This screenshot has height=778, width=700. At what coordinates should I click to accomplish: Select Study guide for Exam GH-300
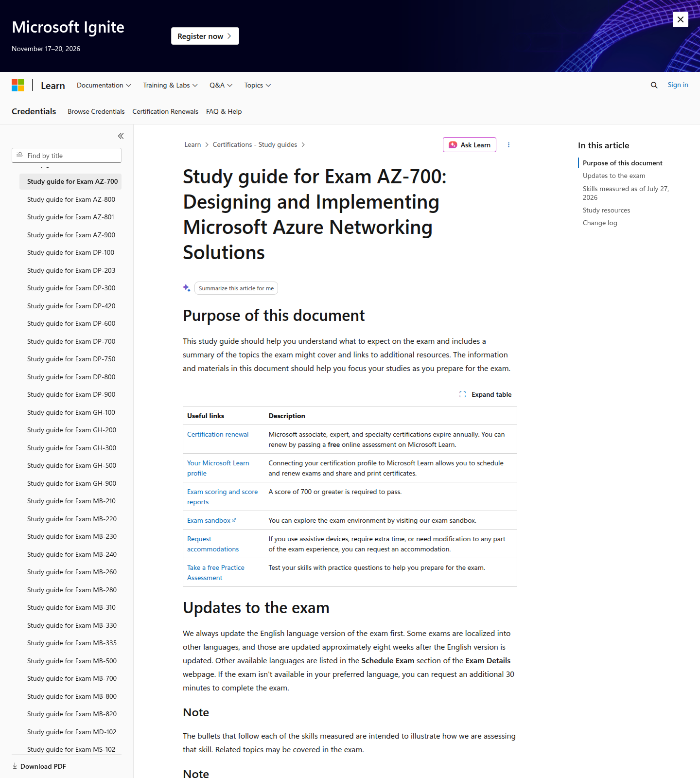71,448
